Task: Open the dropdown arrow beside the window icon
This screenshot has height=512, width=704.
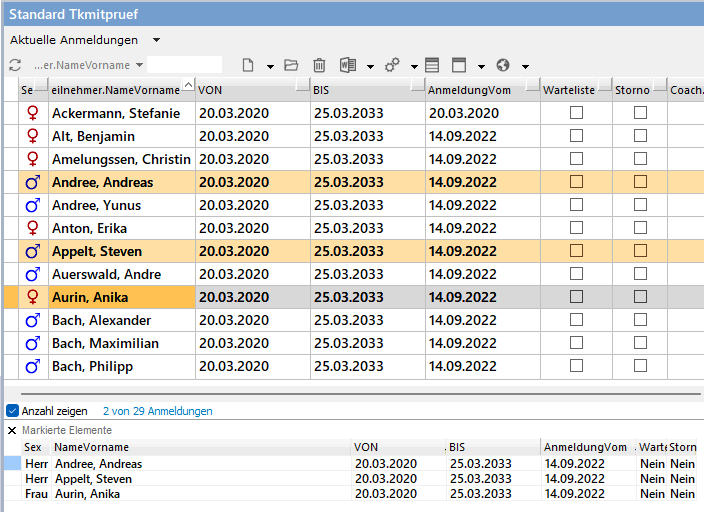Action: [x=481, y=66]
